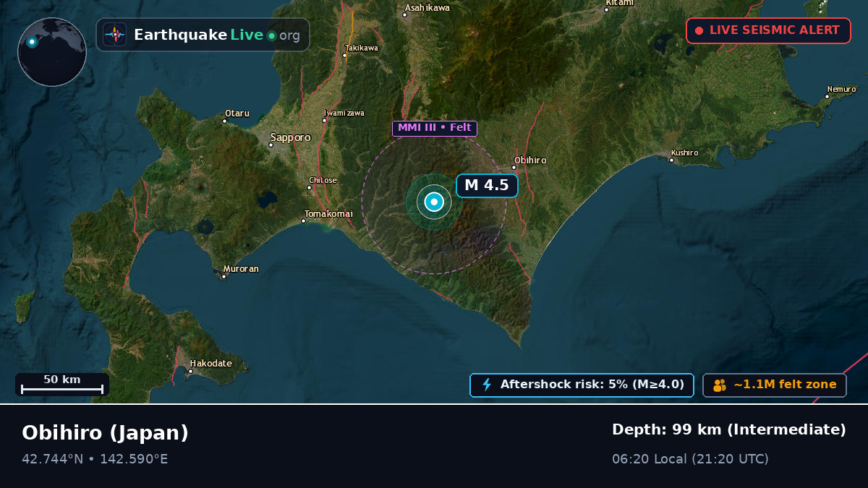
Task: Click the green dot beside the word Live
Action: pos(271,35)
